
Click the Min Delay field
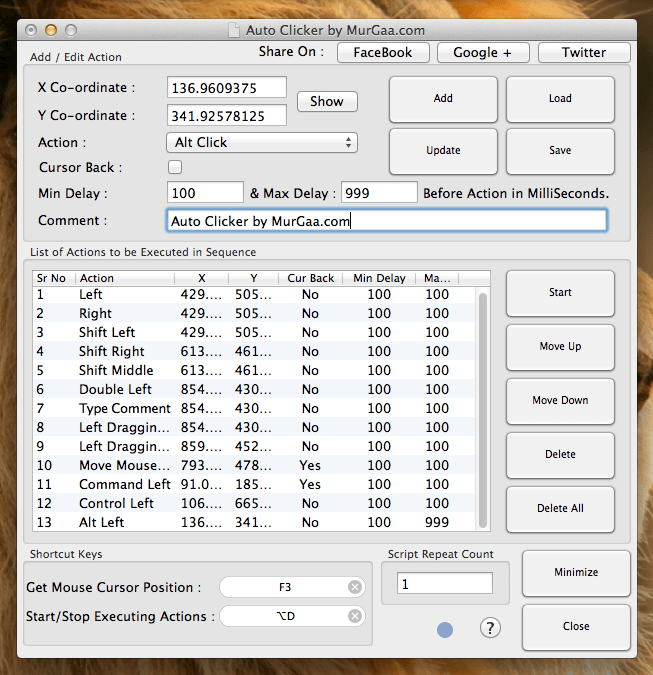point(205,192)
